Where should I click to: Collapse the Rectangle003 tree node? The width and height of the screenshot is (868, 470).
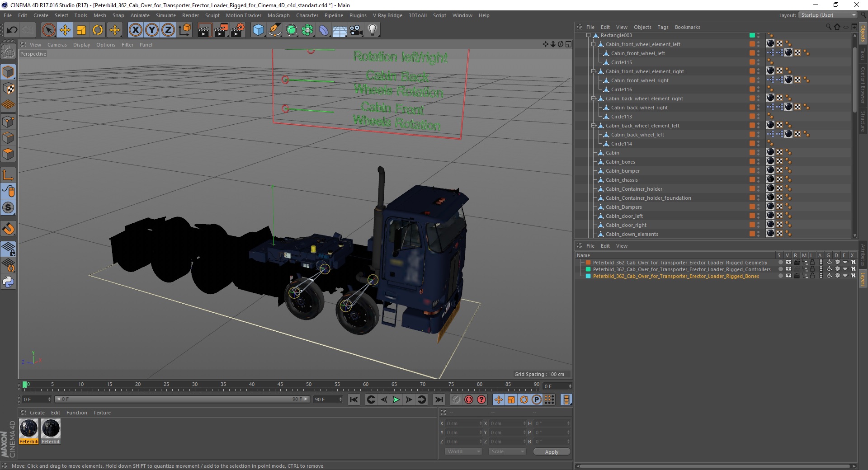589,35
